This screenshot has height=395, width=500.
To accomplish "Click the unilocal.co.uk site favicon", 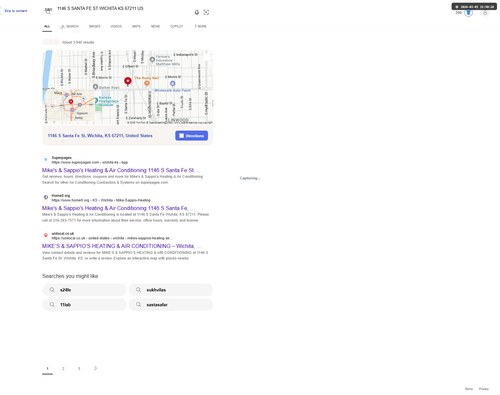I will (x=46, y=235).
